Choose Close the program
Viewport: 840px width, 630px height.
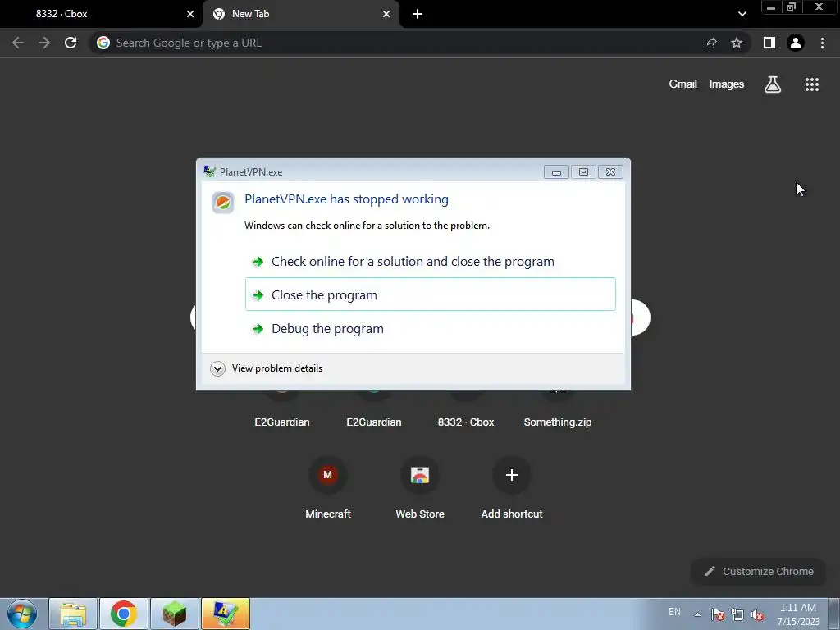430,294
